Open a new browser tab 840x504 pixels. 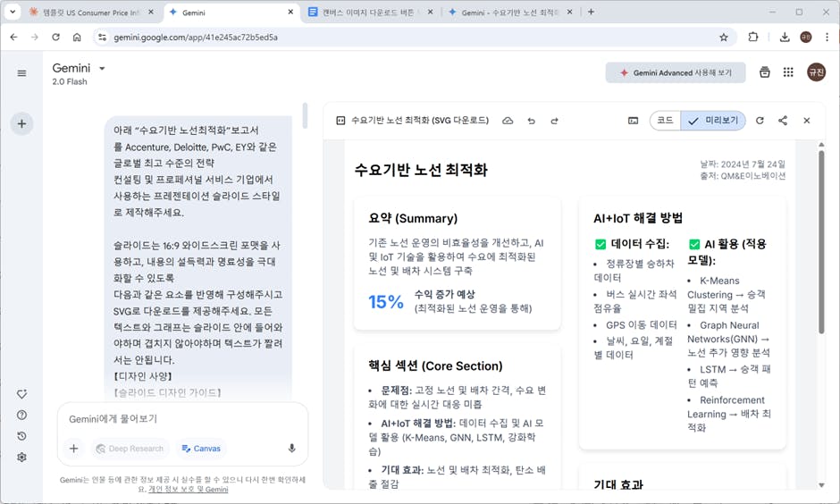coord(591,12)
